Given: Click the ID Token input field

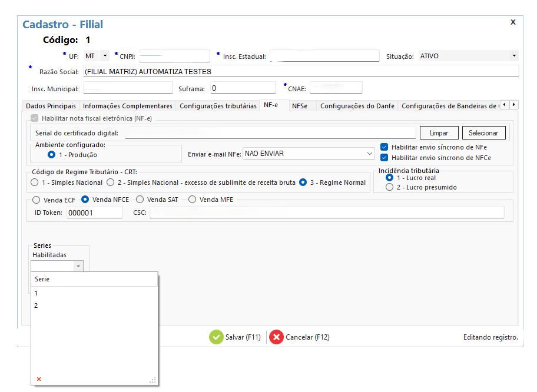Looking at the screenshot, I should 94,212.
